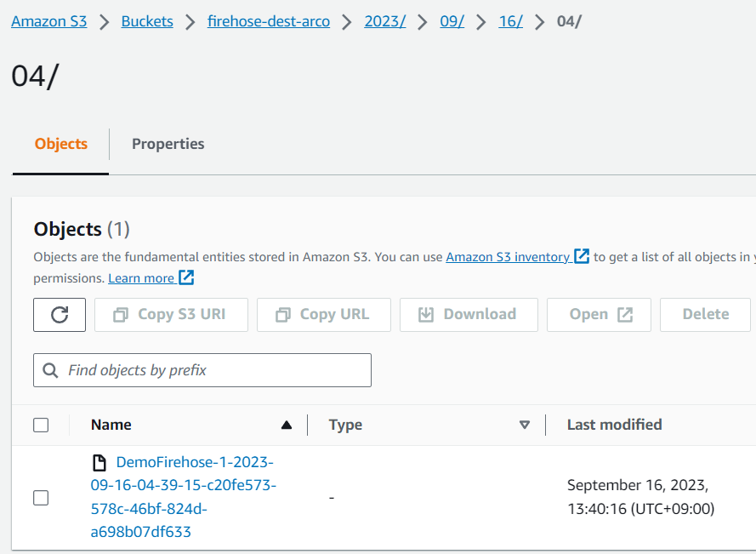Click the Copy URL button
This screenshot has width=756, height=554.
324,315
